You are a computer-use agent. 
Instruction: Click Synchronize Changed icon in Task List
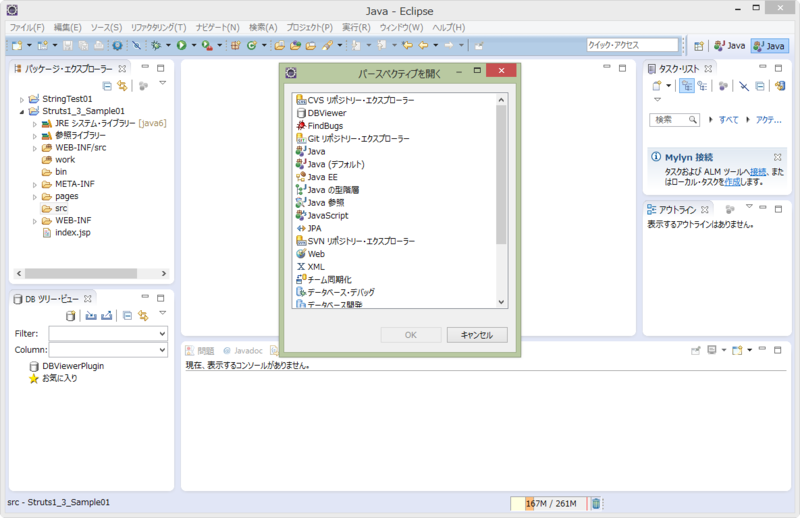[x=780, y=86]
